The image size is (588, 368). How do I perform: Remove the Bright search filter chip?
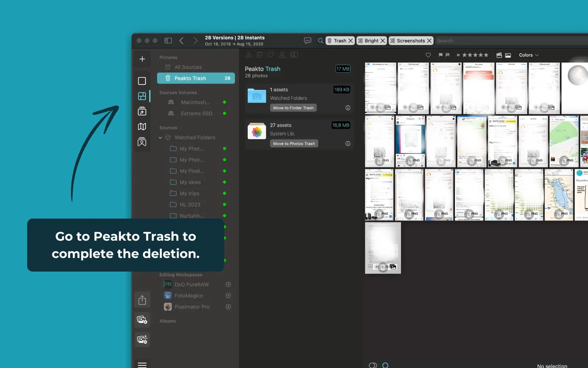(x=383, y=41)
